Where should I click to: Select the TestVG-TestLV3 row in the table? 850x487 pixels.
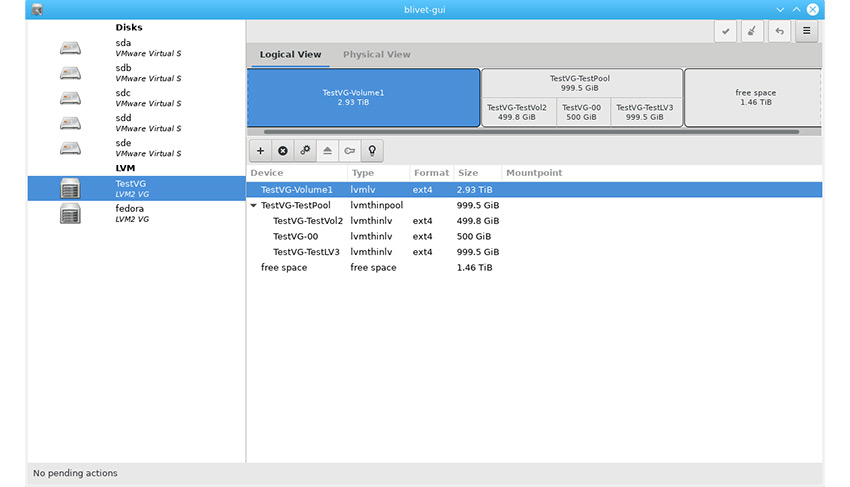coord(306,252)
